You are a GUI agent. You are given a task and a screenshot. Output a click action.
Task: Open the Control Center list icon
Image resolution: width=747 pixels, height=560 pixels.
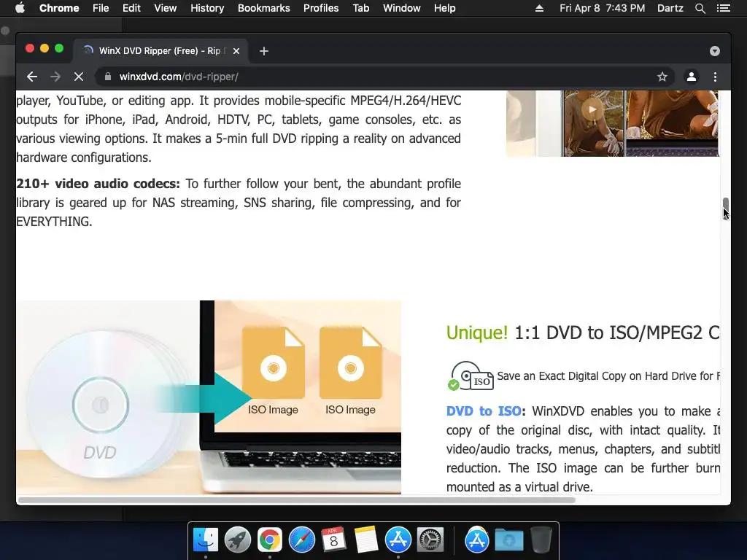point(724,8)
